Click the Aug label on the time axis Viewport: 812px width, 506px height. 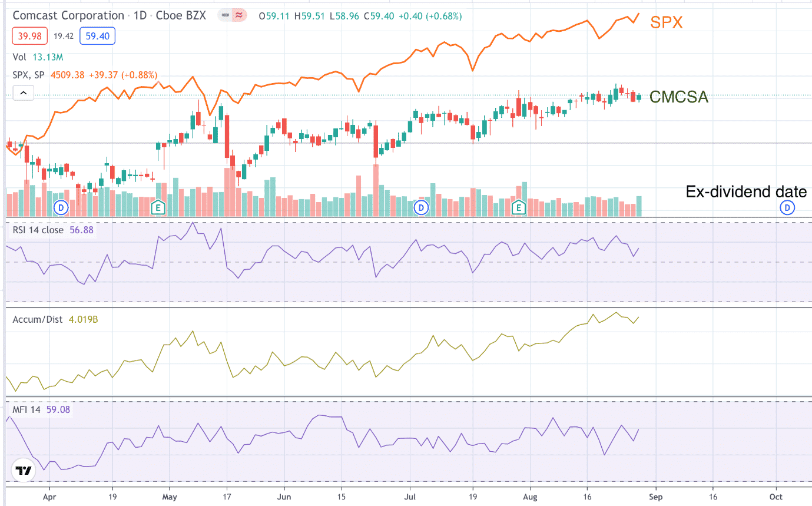[x=530, y=497]
